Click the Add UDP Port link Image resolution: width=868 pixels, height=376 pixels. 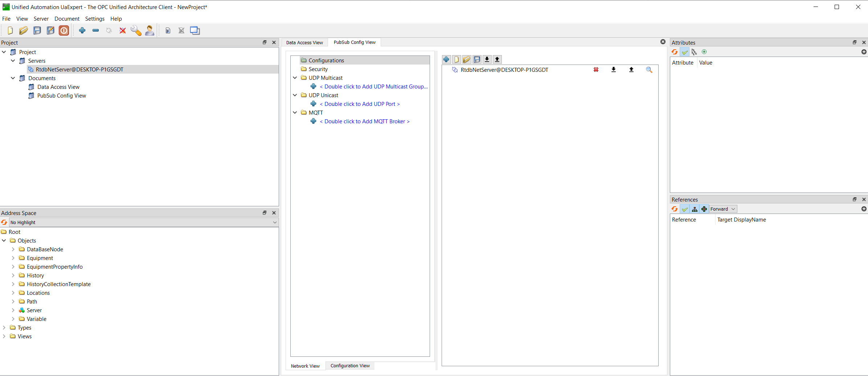pyautogui.click(x=360, y=104)
